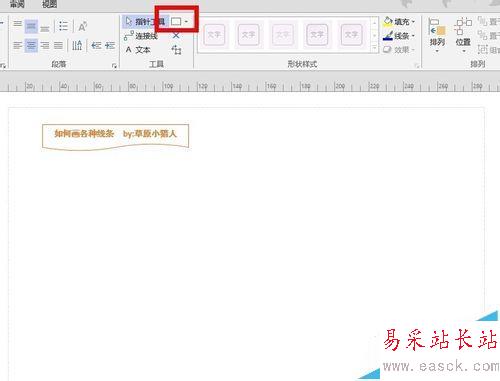Select the Connector (连接线) tool
This screenshot has height=381, width=500.
tap(141, 36)
